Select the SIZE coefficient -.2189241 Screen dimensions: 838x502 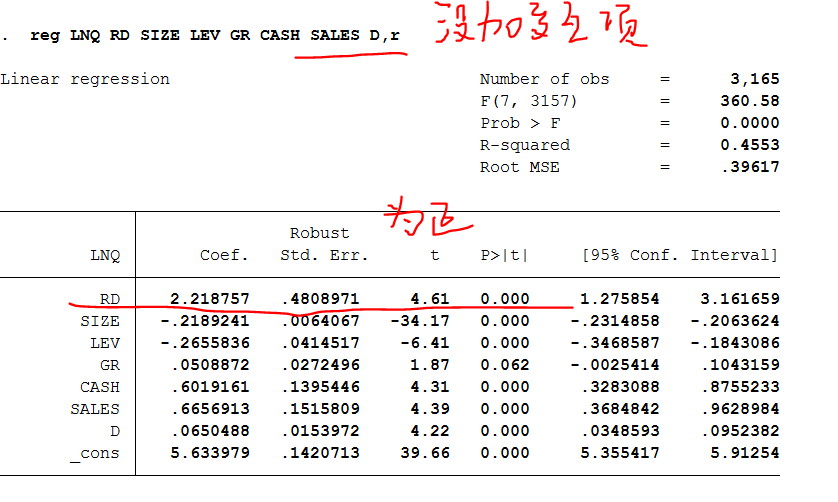(205, 321)
